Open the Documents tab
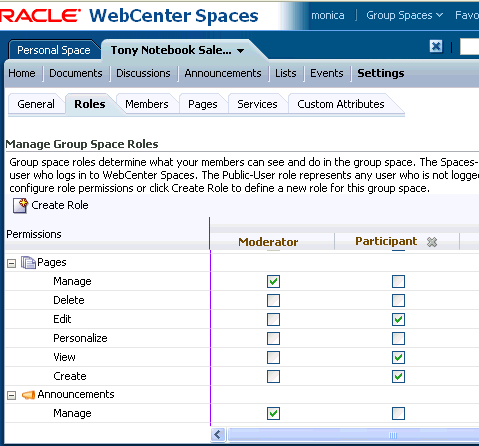Viewport: 479px width, 446px height. pos(76,73)
